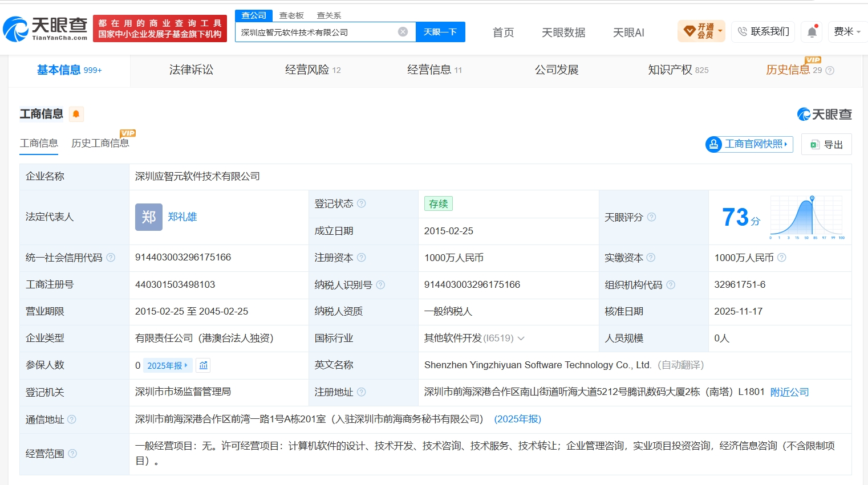Show help for 经营范围
The width and height of the screenshot is (868, 485).
[72, 454]
